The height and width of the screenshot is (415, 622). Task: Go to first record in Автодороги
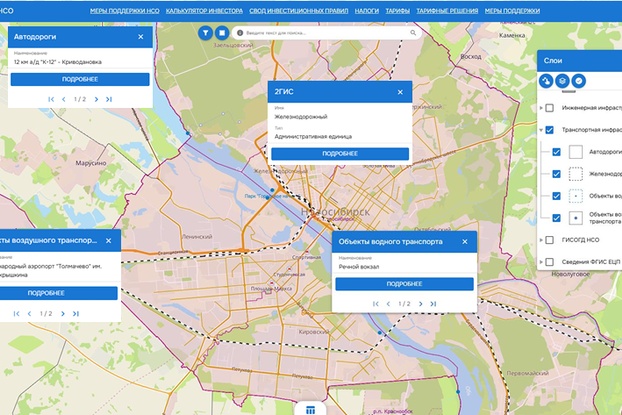(x=51, y=99)
